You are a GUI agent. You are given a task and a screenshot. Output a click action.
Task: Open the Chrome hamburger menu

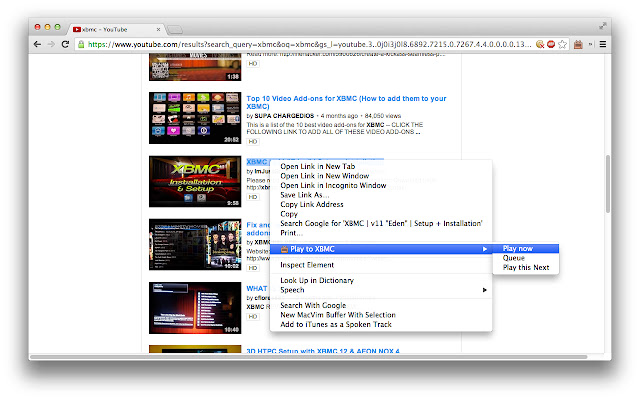tap(602, 44)
